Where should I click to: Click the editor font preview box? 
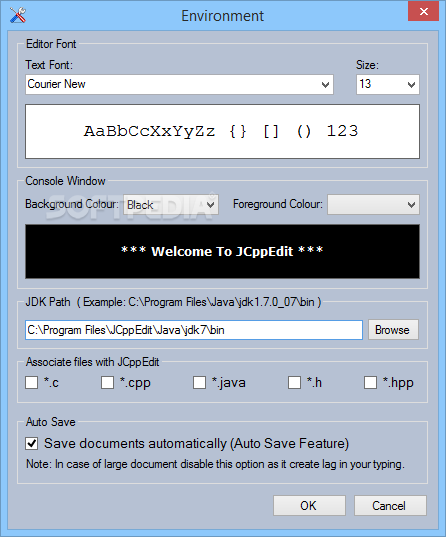[222, 132]
